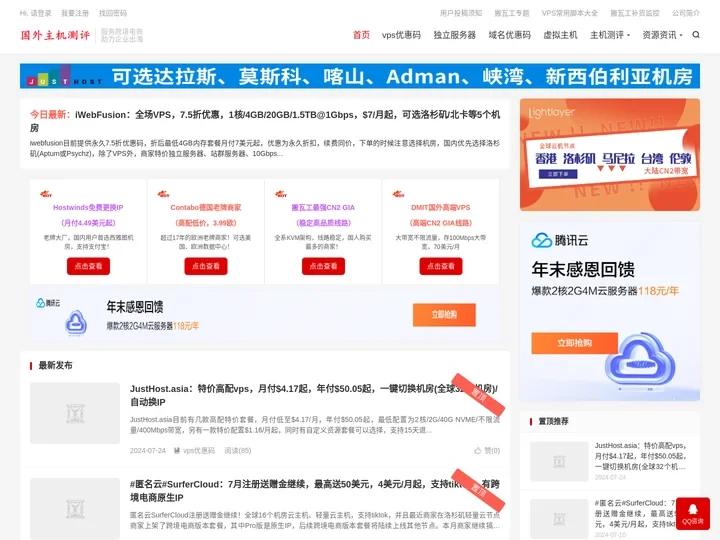Click the 最新发布 section heading
Viewport: 720px width, 540px height.
coord(55,366)
